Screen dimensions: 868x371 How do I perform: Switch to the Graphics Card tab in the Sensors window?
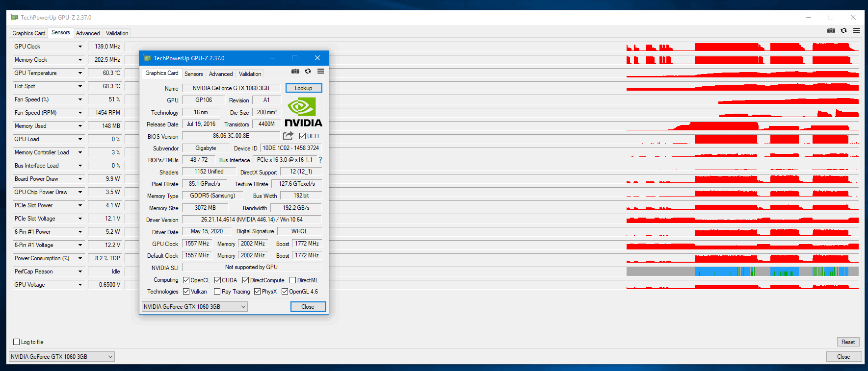(29, 33)
